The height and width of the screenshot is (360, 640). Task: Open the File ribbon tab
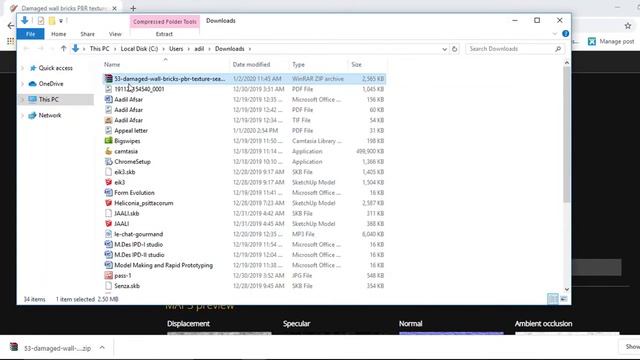pos(30,34)
